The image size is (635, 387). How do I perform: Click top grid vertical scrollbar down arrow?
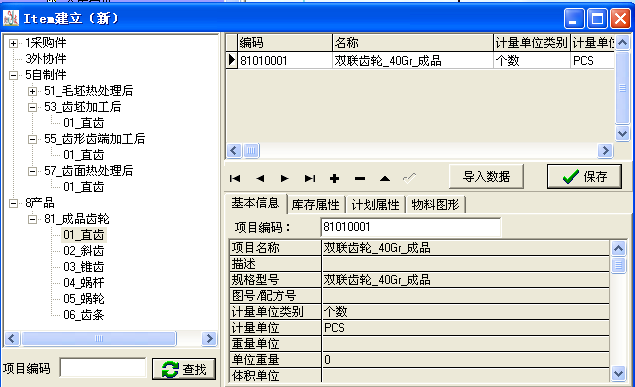pos(622,133)
